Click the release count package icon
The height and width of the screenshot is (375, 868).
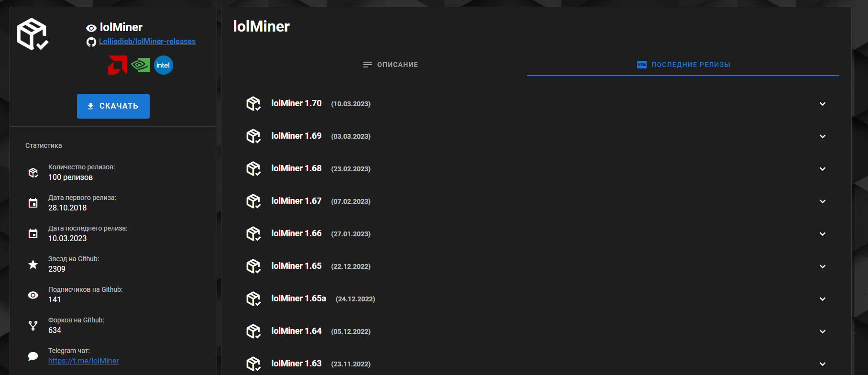(x=33, y=173)
